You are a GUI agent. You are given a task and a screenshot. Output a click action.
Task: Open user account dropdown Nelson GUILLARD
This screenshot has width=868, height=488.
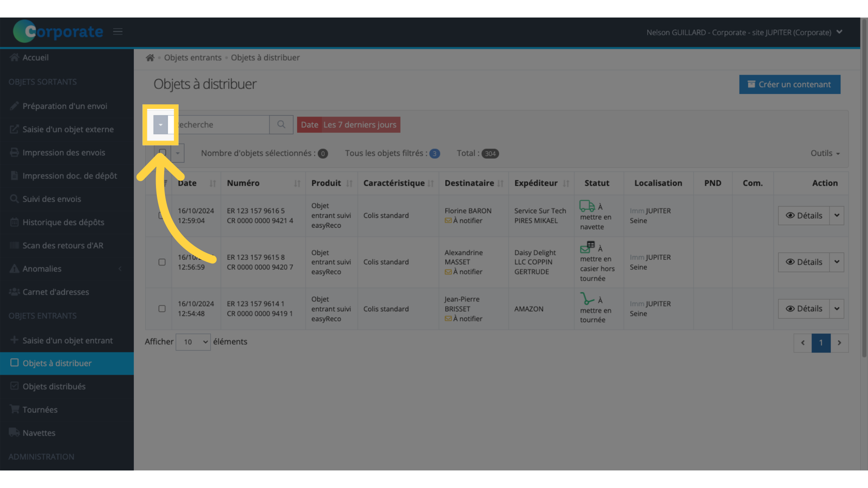pos(744,33)
